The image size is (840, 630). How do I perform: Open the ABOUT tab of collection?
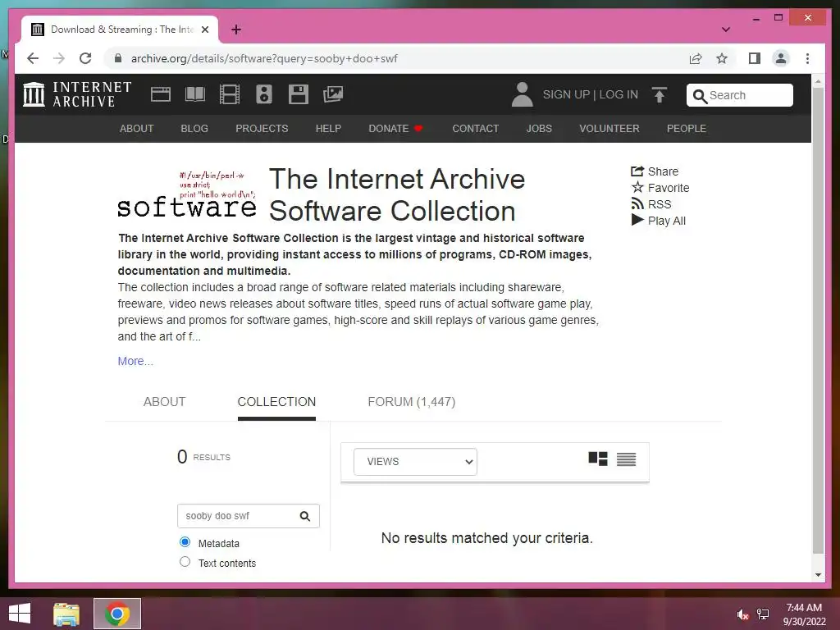164,402
